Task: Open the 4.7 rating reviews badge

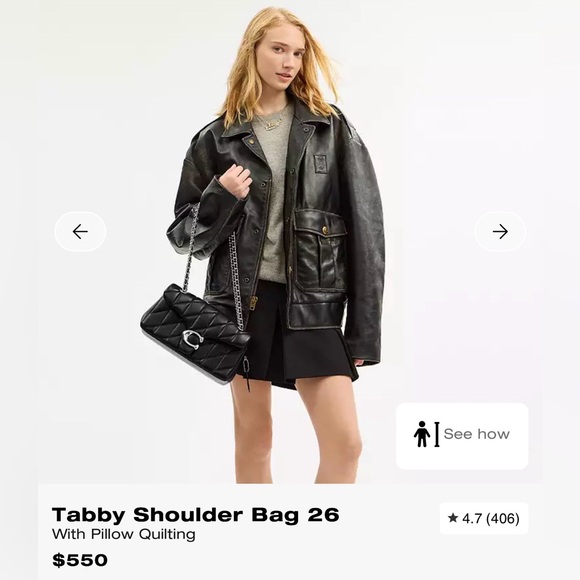Action: click(x=484, y=518)
